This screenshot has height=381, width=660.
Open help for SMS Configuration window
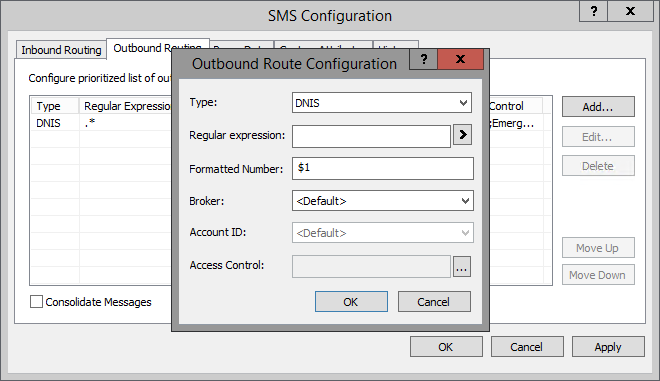click(593, 11)
